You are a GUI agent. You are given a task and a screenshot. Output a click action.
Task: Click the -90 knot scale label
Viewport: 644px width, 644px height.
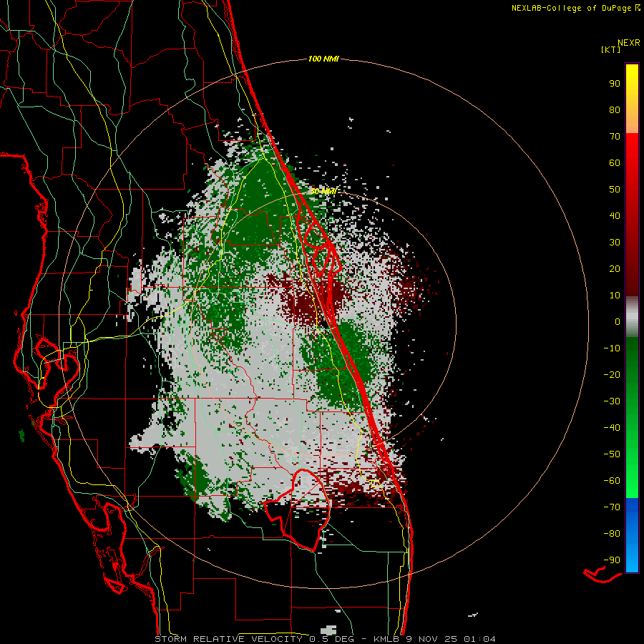click(612, 560)
